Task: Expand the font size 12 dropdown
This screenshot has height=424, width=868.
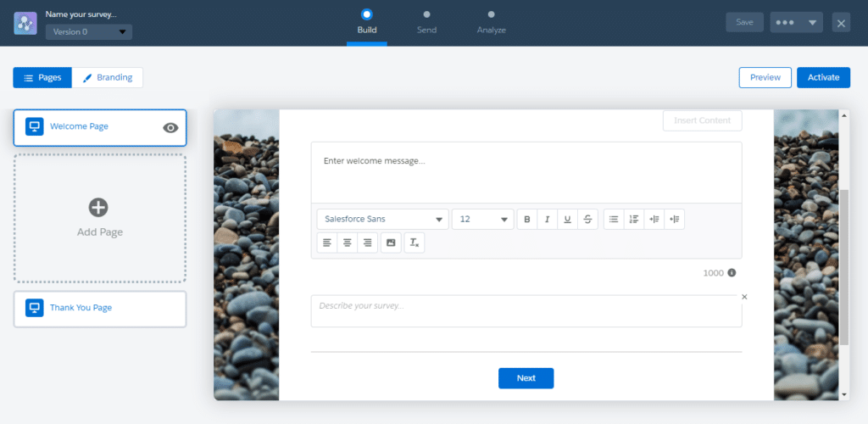Action: (482, 219)
